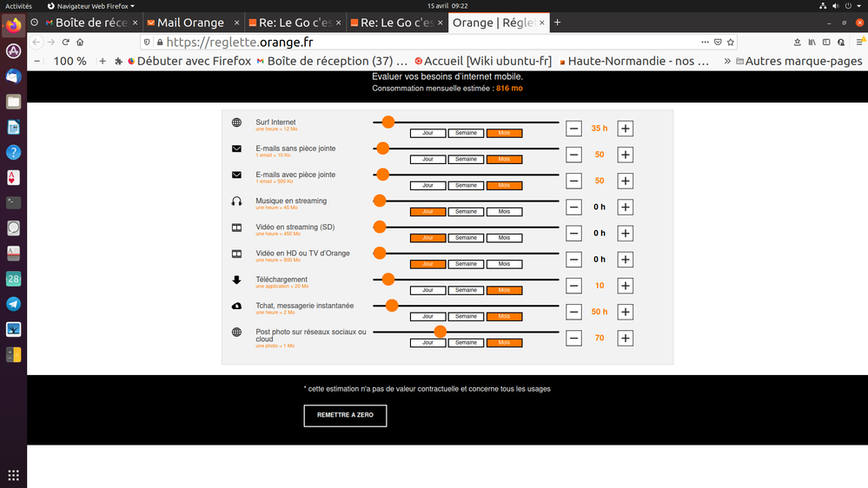The height and width of the screenshot is (488, 868).
Task: Click the Surf Internet slider handle
Action: [x=388, y=122]
